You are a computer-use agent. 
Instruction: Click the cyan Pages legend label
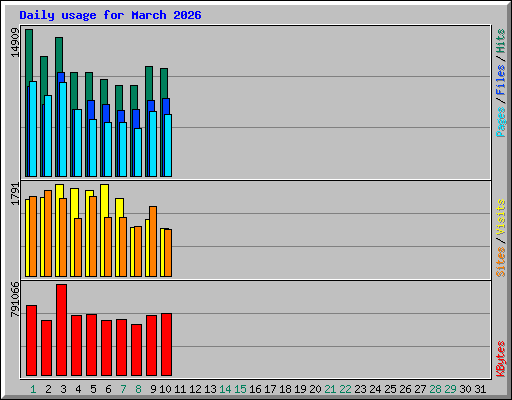(x=501, y=122)
